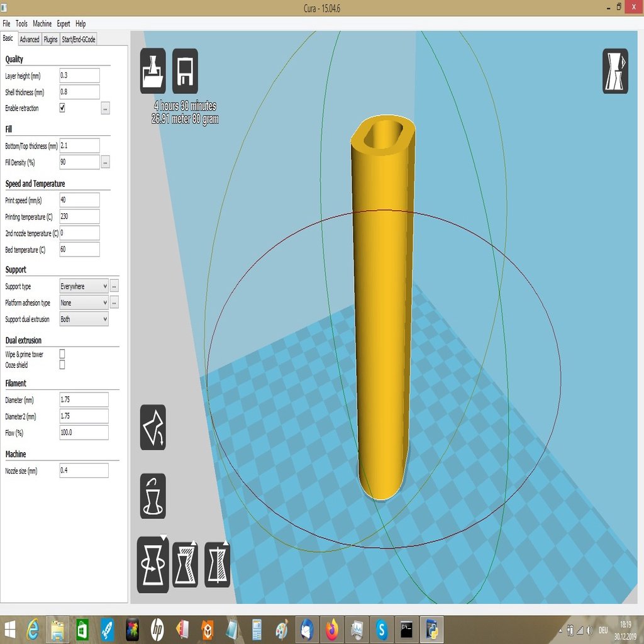Screen dimensions: 644x644
Task: Open the Expert menu
Action: pyautogui.click(x=64, y=23)
